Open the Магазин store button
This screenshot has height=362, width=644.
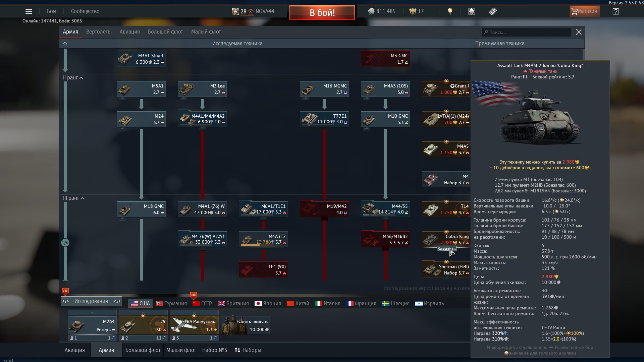point(584,11)
